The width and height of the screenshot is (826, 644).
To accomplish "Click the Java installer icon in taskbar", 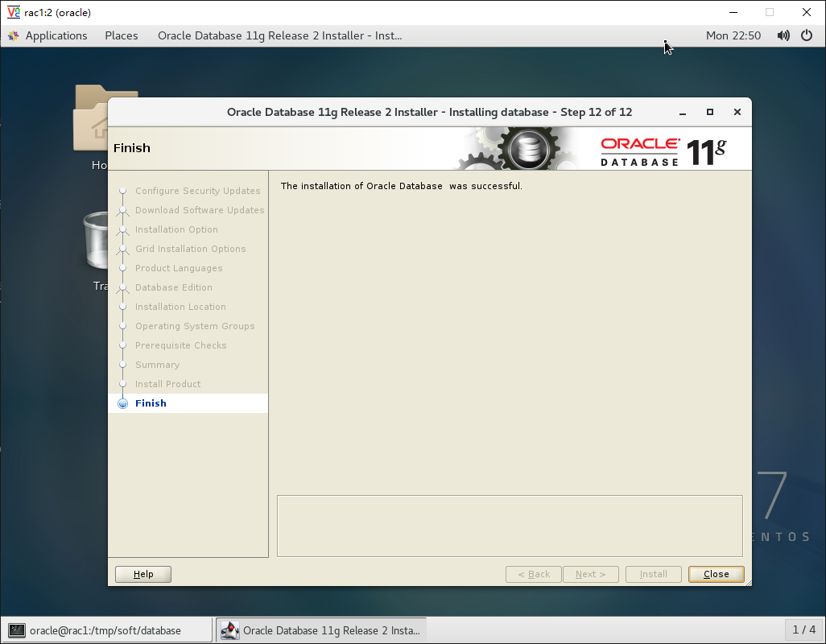I will (229, 630).
